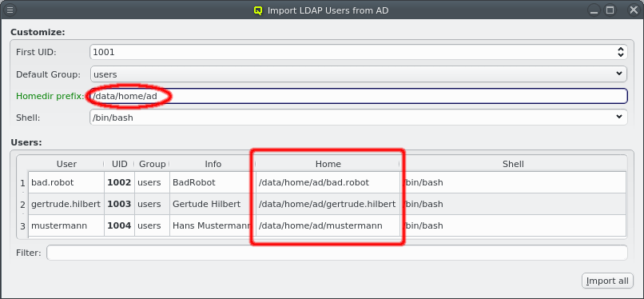
Task: Click the Gertude Hilbert info cell
Action: tap(213, 204)
